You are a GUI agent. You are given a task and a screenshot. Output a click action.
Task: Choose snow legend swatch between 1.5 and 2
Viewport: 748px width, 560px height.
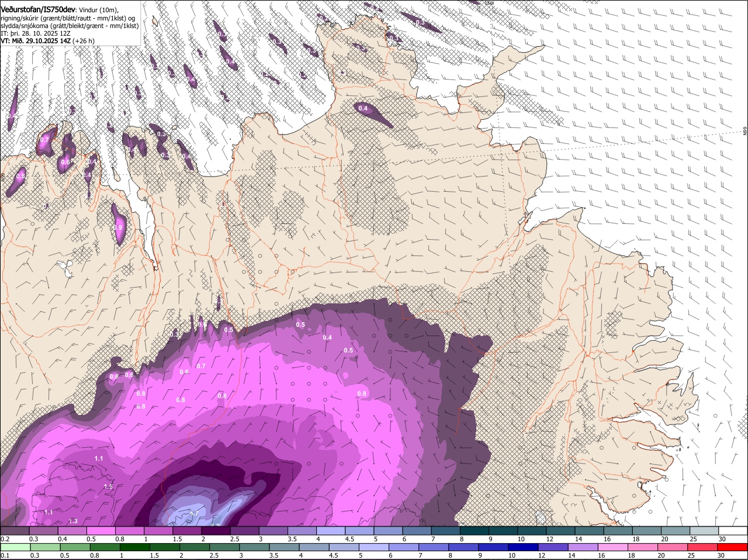(x=187, y=530)
